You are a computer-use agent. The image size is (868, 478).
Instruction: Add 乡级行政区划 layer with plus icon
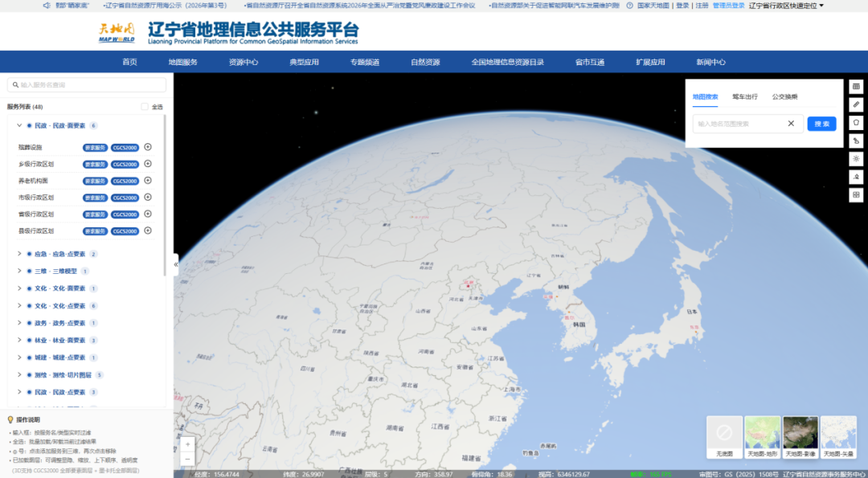click(148, 164)
